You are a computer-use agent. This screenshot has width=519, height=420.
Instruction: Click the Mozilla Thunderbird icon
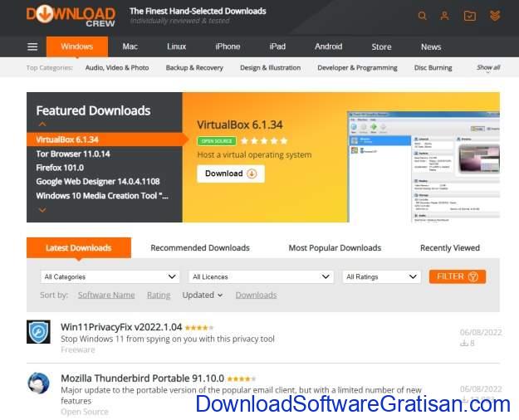[x=38, y=383]
